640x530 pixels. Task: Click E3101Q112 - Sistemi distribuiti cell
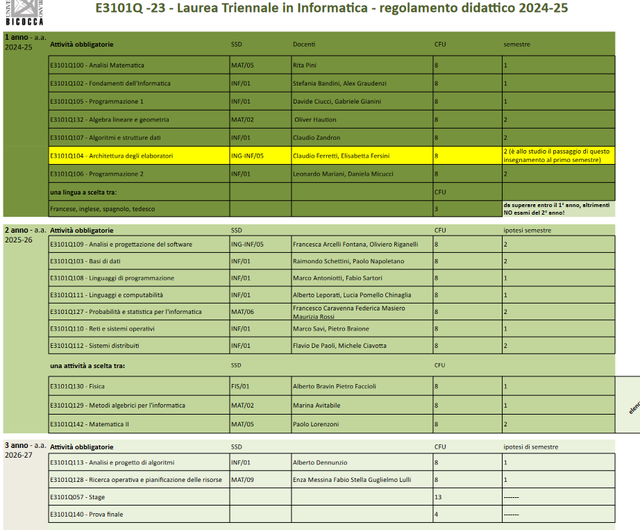click(139, 345)
